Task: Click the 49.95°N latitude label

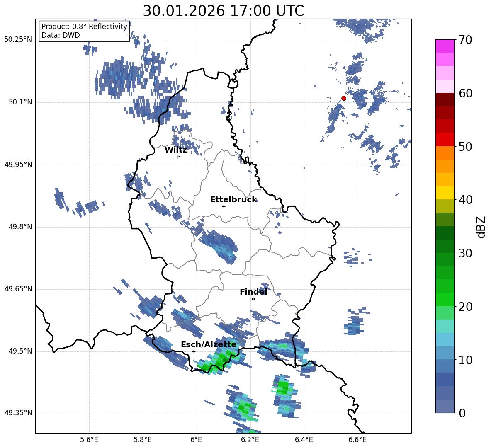Action: [18, 165]
